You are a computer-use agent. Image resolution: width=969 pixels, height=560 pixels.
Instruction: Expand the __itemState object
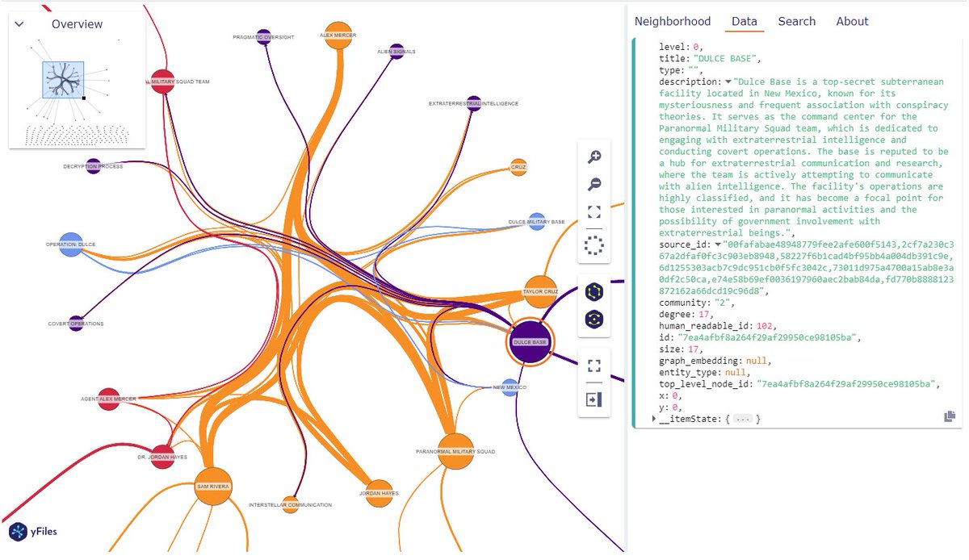pos(655,419)
